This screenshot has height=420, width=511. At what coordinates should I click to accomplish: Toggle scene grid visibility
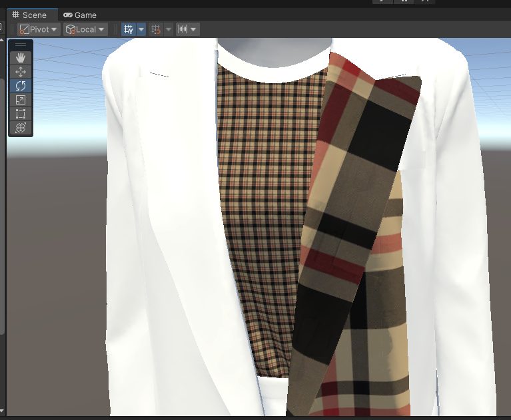[x=129, y=29]
